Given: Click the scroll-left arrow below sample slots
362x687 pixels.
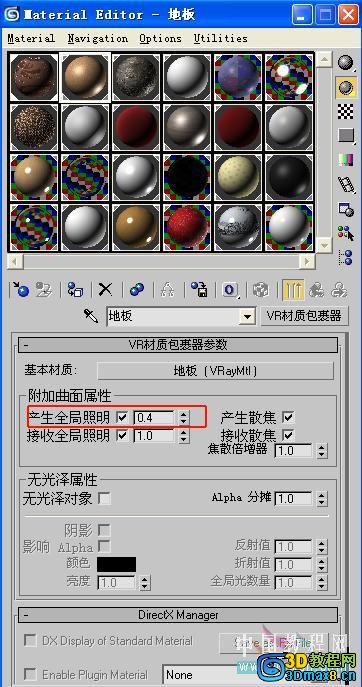Looking at the screenshot, I should pos(16,262).
